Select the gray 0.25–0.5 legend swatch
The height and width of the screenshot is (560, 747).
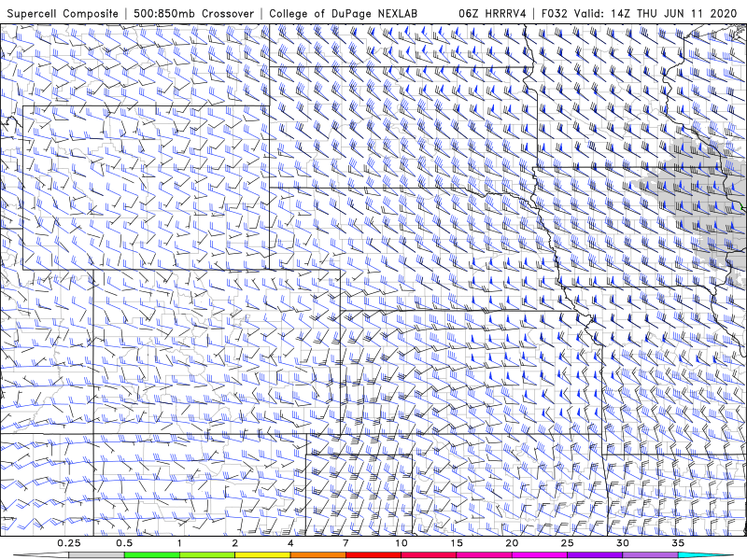97,555
